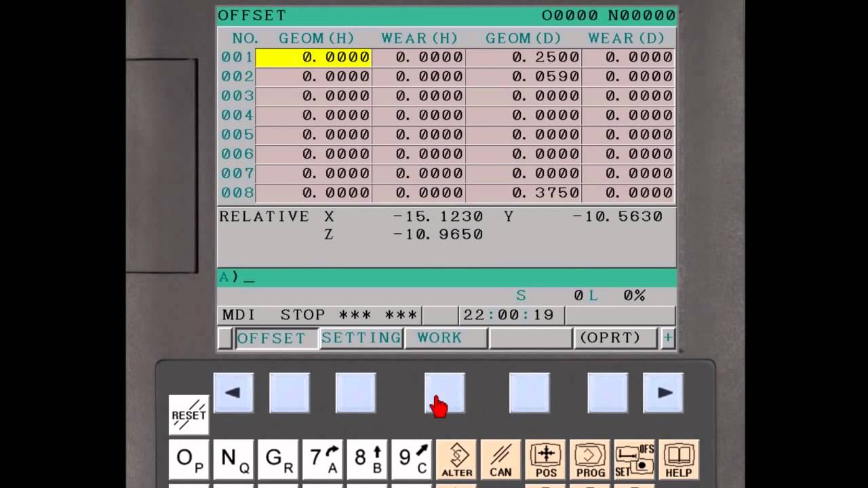The height and width of the screenshot is (488, 868).
Task: Select the WORK soft menu tab
Action: click(446, 338)
